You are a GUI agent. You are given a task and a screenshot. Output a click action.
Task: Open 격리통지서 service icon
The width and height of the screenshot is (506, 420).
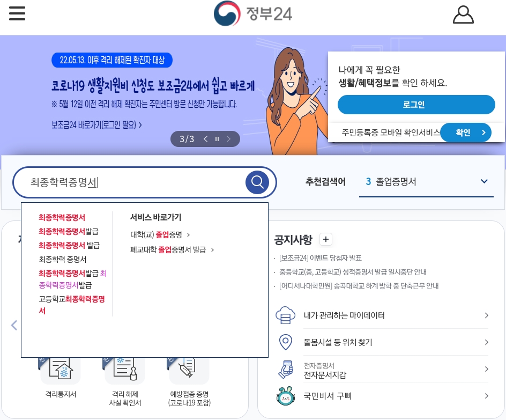(x=61, y=370)
